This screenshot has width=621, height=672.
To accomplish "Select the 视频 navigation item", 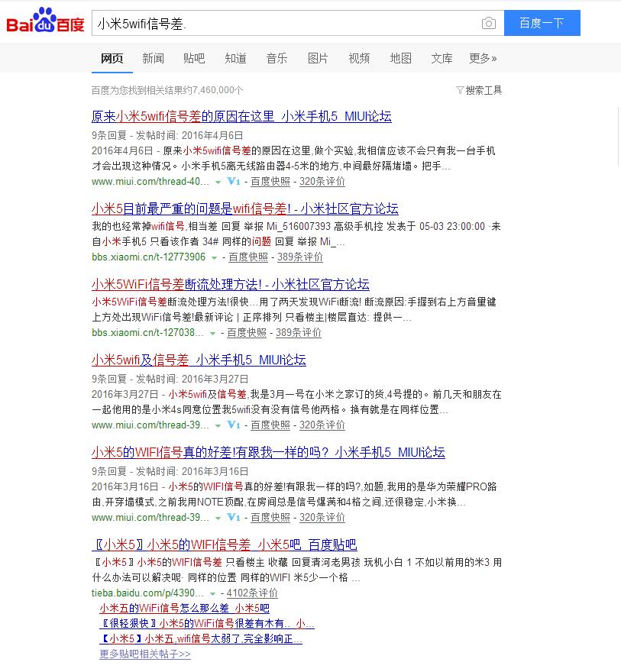I will point(358,58).
